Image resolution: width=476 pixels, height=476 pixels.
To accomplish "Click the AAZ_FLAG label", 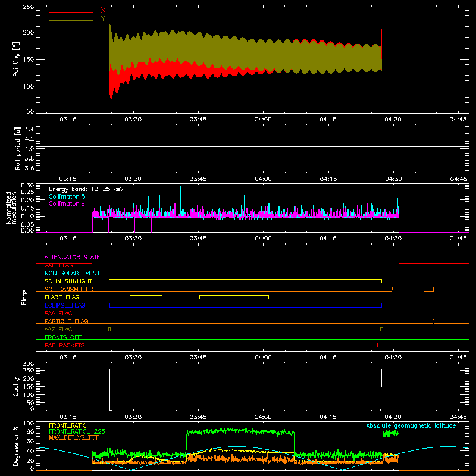I will 58,329.
